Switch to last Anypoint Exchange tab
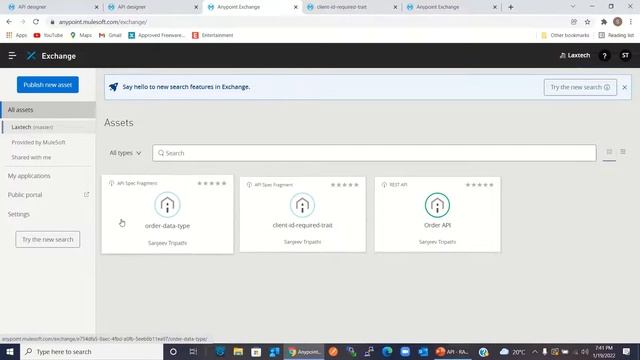Screen dimensions: 640x360 (451, 7)
